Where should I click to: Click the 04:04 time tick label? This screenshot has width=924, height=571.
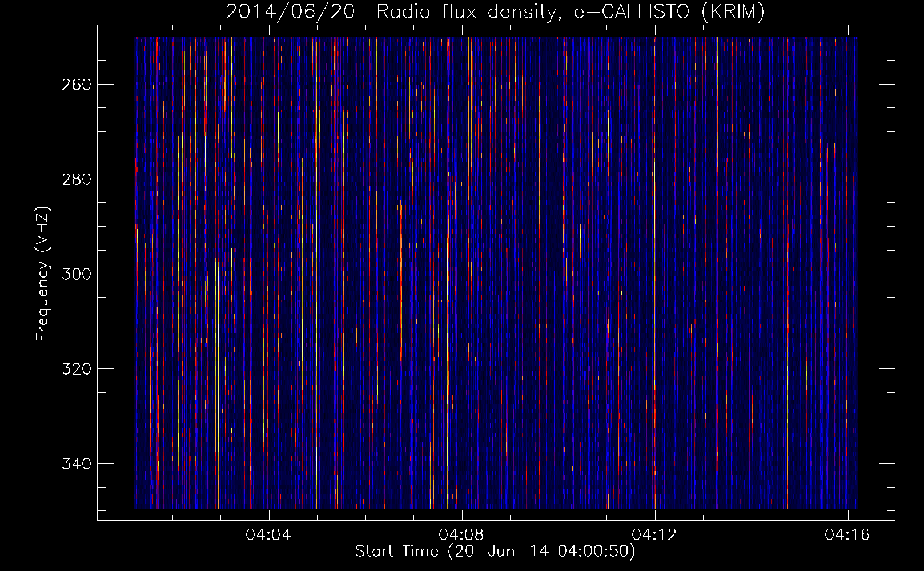click(268, 534)
